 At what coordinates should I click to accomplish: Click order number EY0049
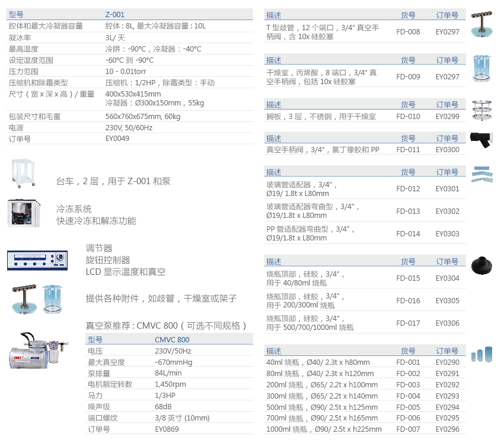[117, 139]
